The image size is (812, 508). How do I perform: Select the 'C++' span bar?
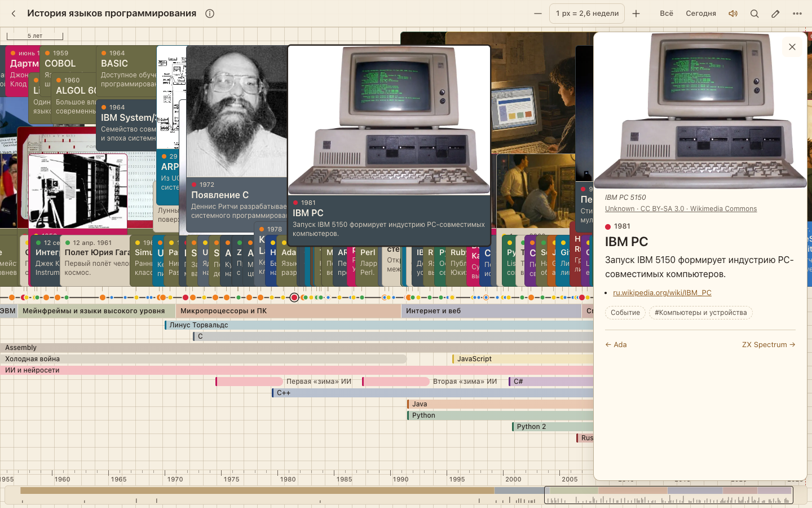click(433, 393)
